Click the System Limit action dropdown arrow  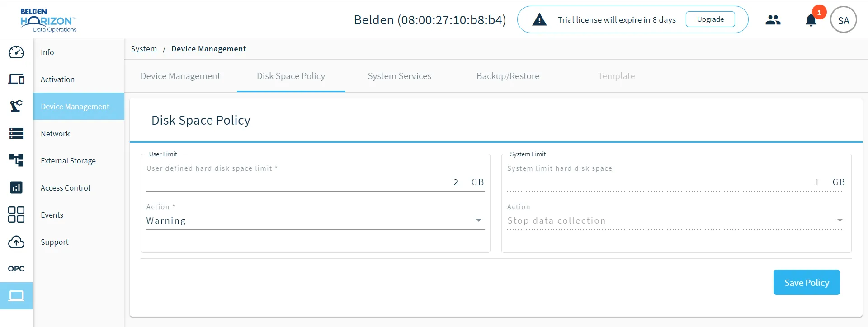[840, 220]
